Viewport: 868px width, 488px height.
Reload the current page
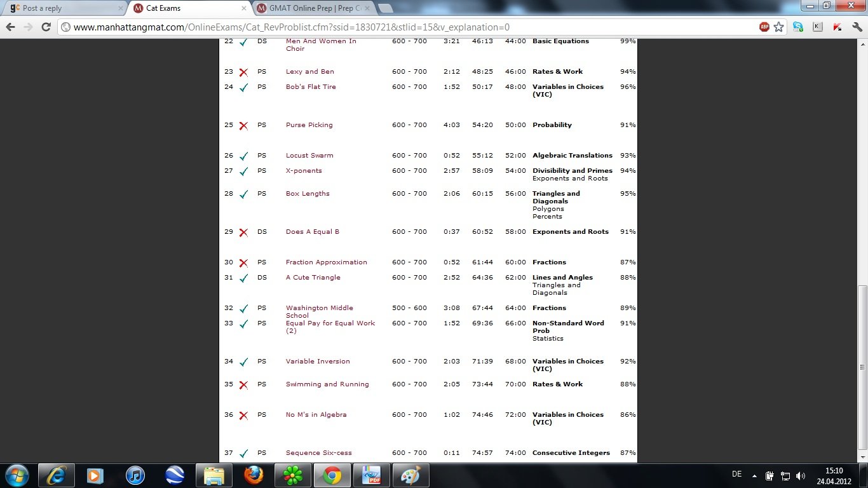click(46, 27)
